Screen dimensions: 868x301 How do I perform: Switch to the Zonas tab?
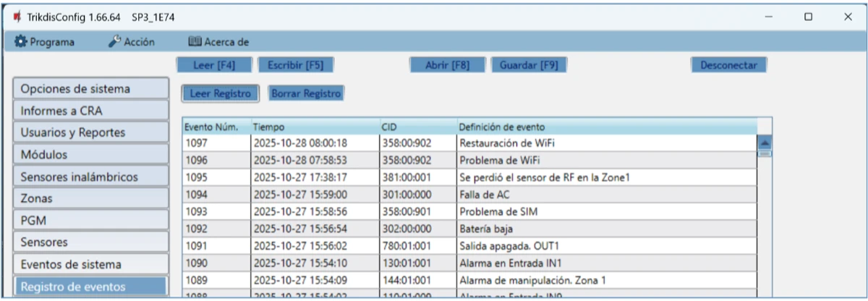point(90,198)
